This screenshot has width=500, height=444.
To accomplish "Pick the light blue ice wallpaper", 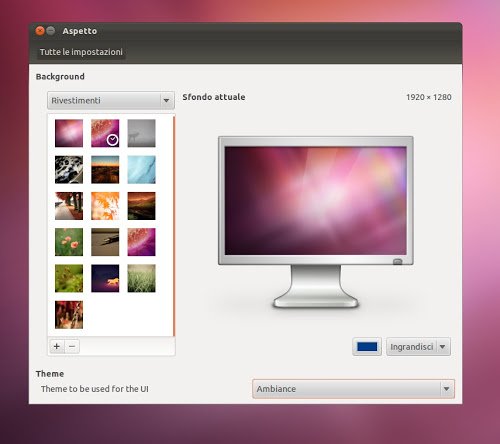I will (x=141, y=170).
